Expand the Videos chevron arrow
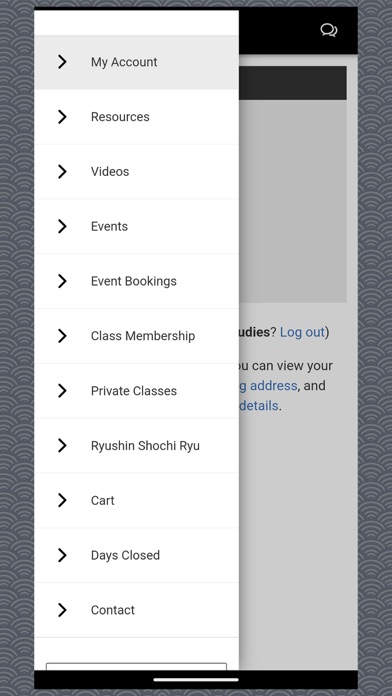392x696 pixels. 62,171
